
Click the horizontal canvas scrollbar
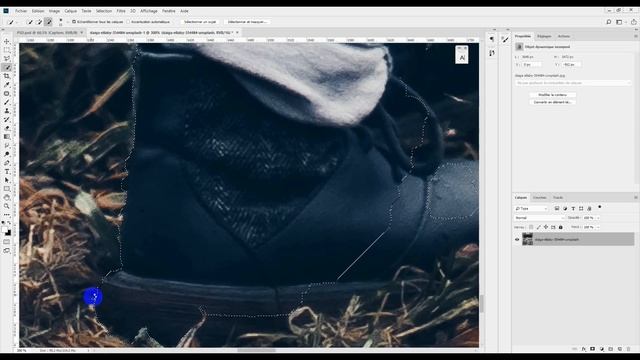257,350
